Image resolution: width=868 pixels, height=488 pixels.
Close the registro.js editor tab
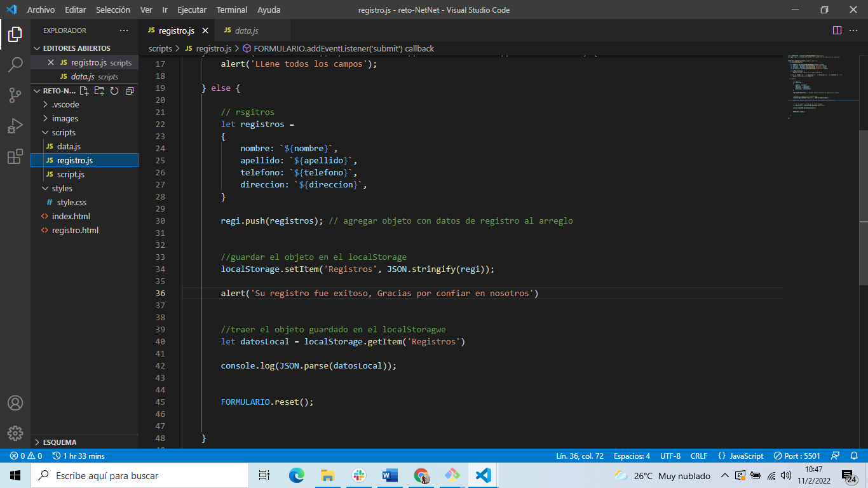pos(205,30)
